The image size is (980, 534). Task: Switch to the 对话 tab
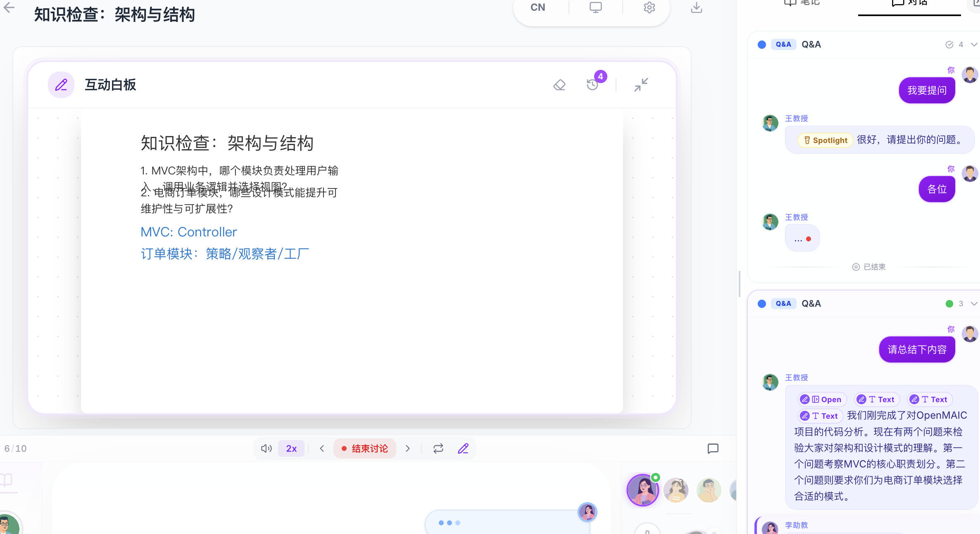pyautogui.click(x=909, y=3)
